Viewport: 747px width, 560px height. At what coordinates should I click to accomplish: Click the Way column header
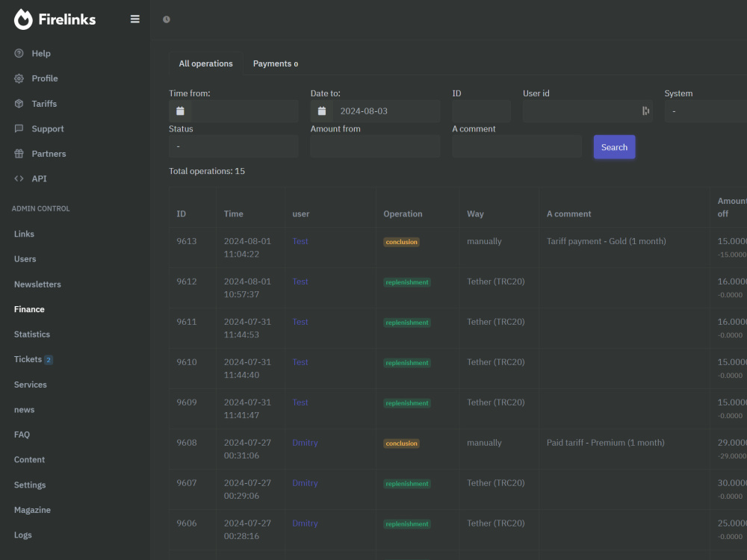(x=475, y=214)
